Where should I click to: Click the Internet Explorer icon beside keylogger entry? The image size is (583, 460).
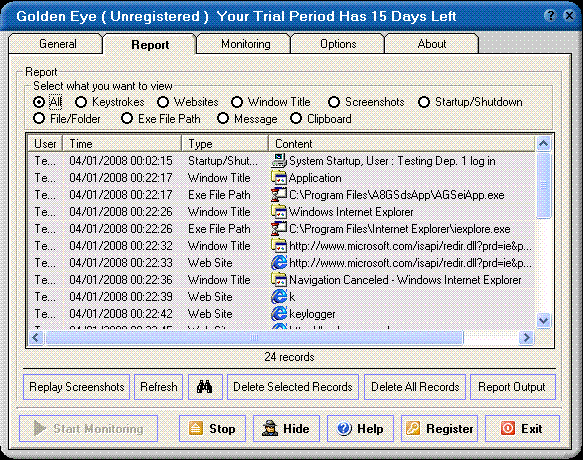pos(279,314)
